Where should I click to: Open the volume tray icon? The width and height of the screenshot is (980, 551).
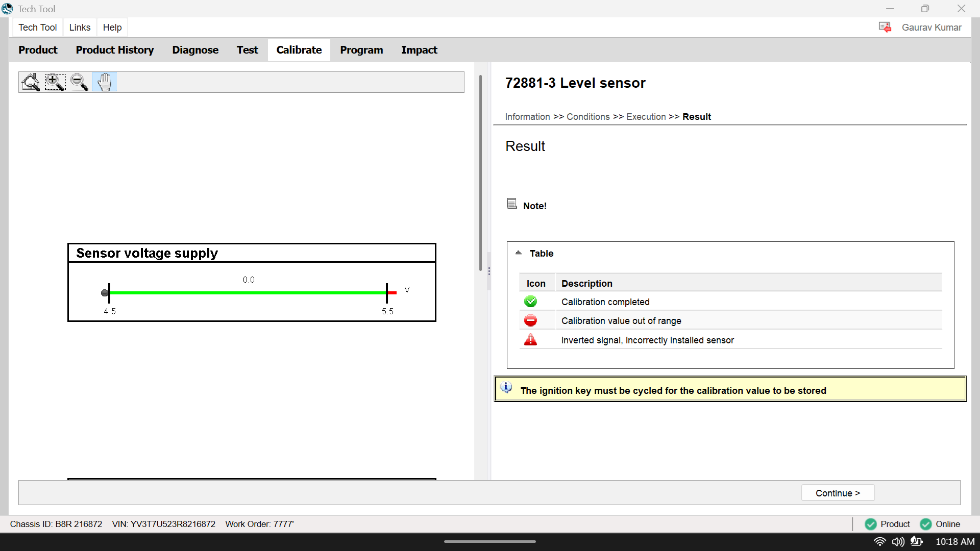coord(898,542)
